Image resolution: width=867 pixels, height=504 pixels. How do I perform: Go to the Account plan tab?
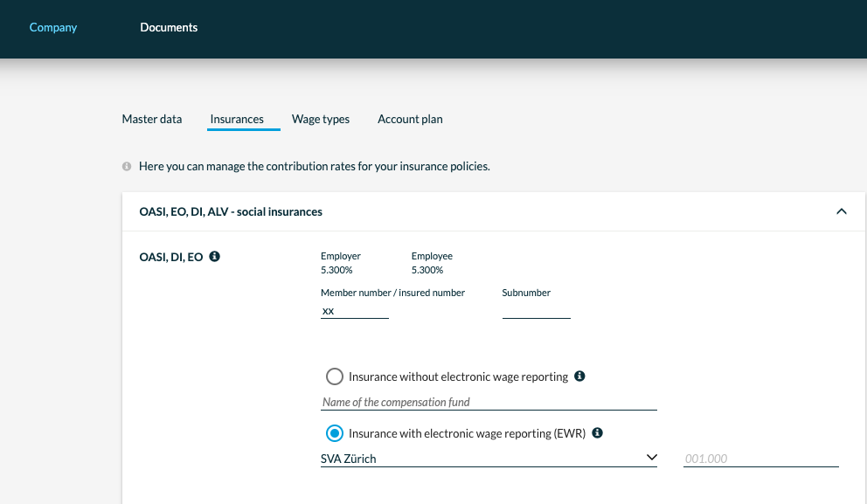pos(410,120)
